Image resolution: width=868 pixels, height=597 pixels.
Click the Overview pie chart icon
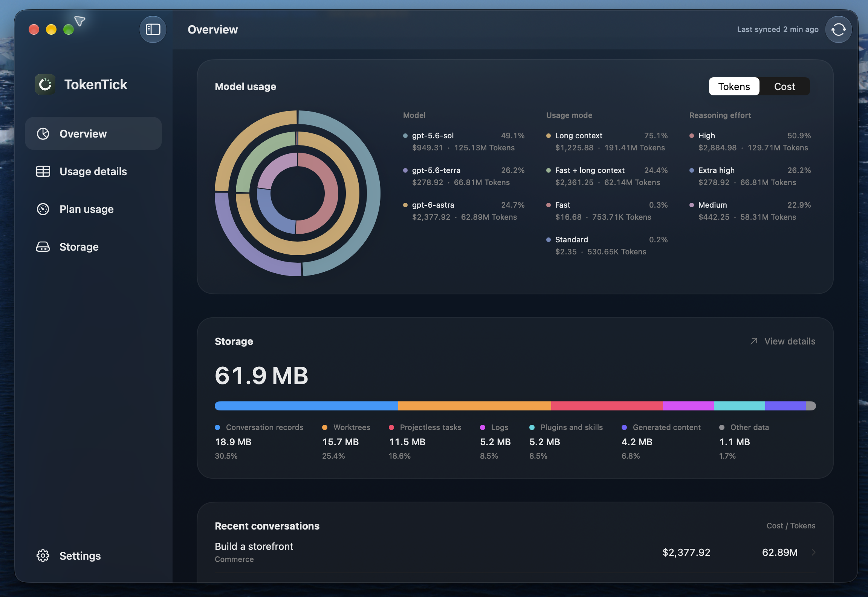pyautogui.click(x=43, y=134)
